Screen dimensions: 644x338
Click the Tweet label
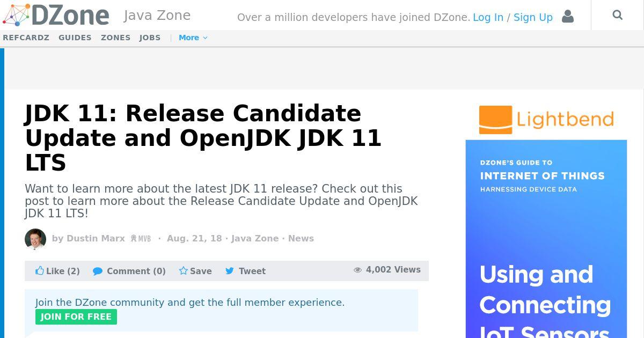[252, 271]
